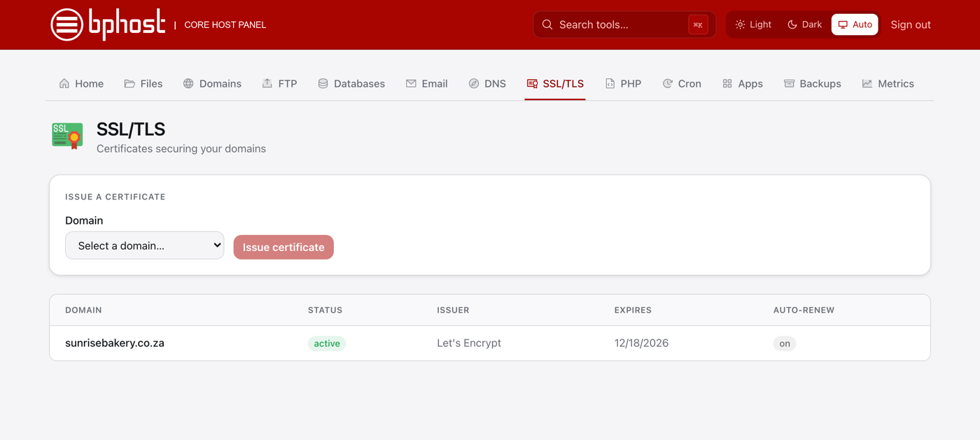
Task: Switch theme to Light
Action: (753, 24)
